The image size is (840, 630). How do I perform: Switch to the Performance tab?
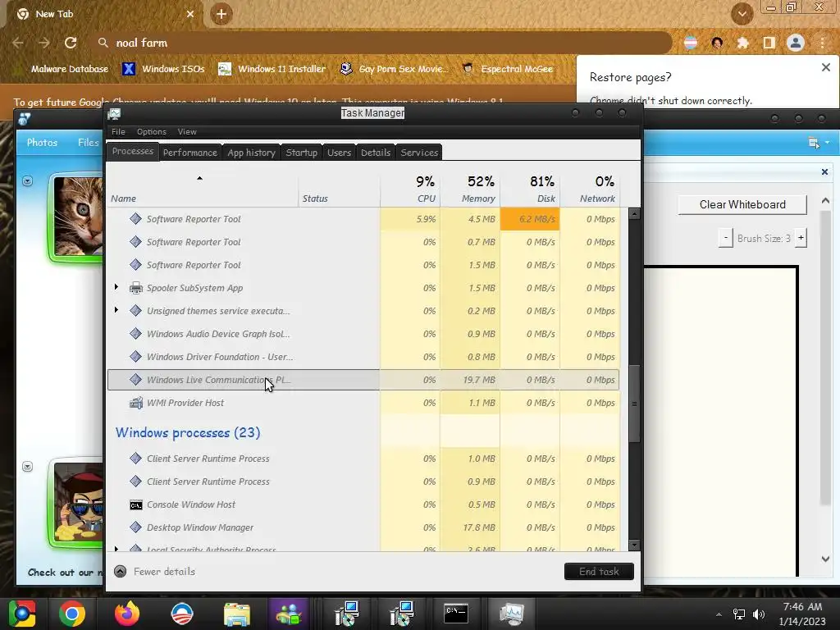click(190, 153)
